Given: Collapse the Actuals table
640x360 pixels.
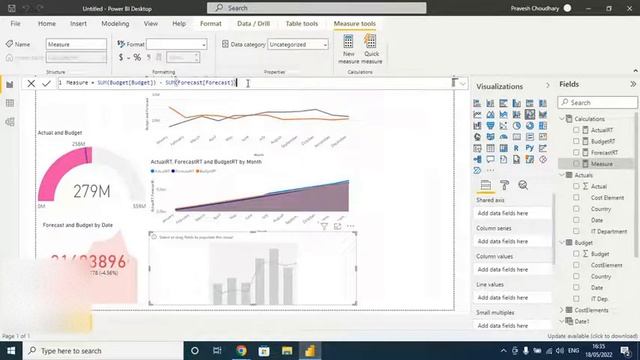Looking at the screenshot, I should (x=562, y=175).
